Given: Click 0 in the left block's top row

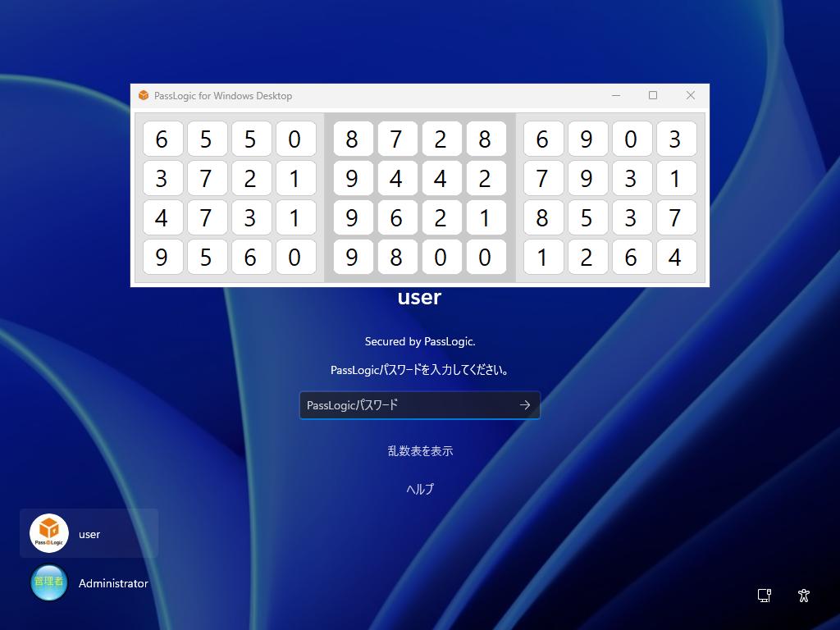Looking at the screenshot, I should pyautogui.click(x=295, y=139).
